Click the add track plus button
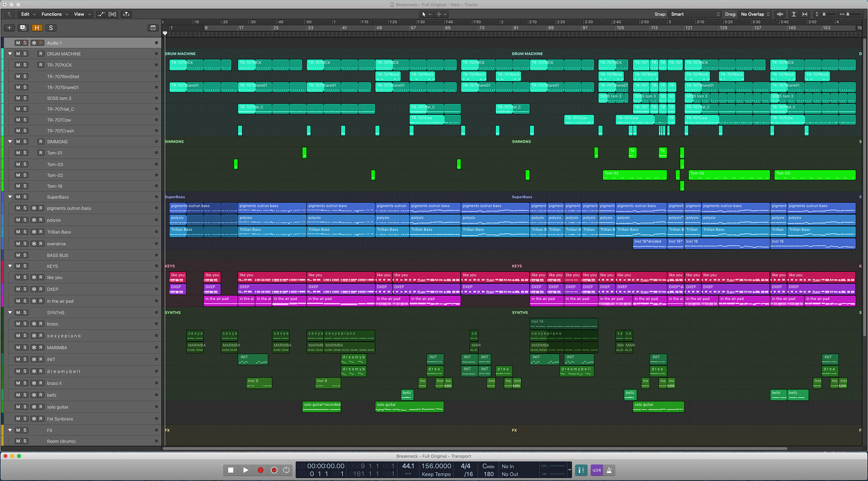The image size is (868, 481). [x=9, y=28]
